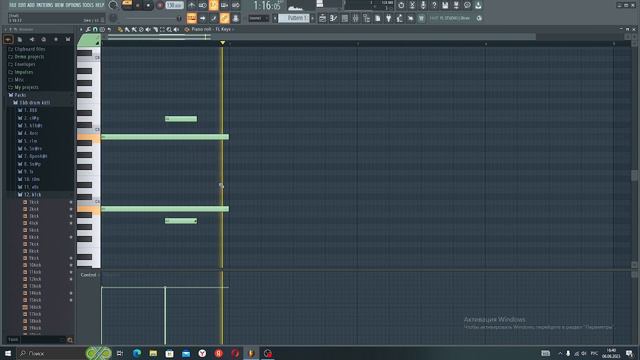This screenshot has height=360, width=640.
Task: Click the tempo display field
Action: pos(174,5)
